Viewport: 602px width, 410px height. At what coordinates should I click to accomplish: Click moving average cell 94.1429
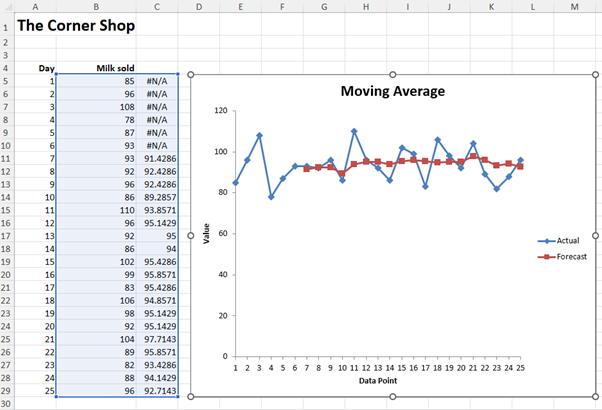(157, 378)
